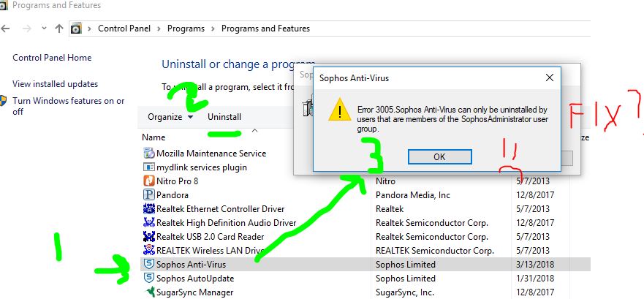The image size is (644, 299).
Task: Close the Sophos Anti-Virus error dialog
Action: pyautogui.click(x=550, y=77)
